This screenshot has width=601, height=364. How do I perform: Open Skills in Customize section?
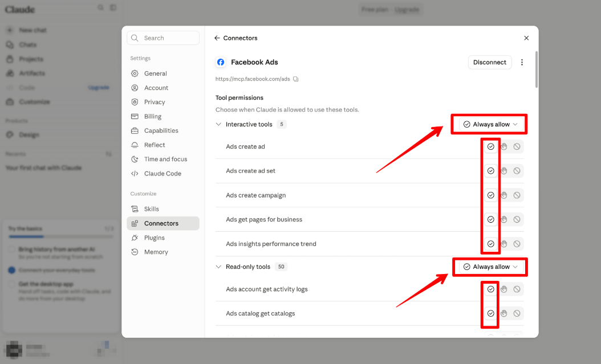coord(163,209)
